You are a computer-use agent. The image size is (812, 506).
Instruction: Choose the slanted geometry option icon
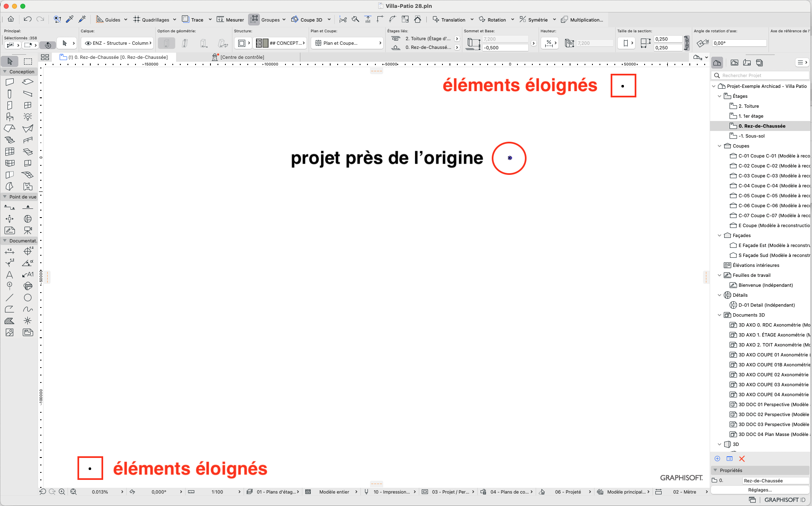point(185,43)
